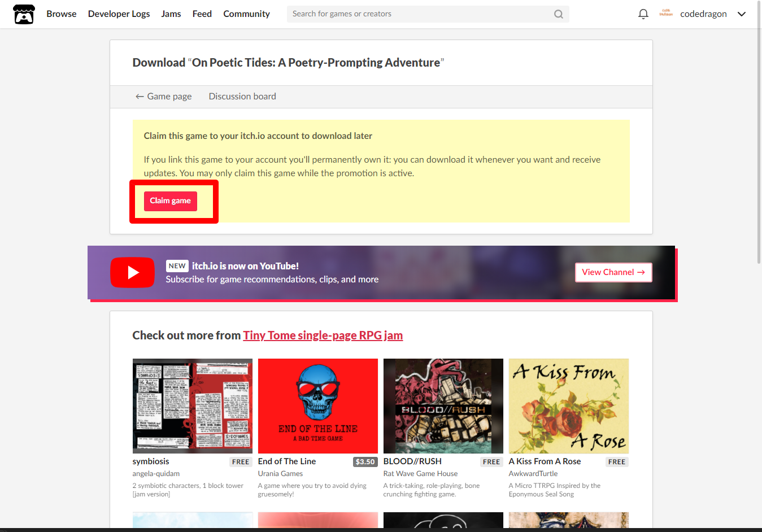This screenshot has width=762, height=532.
Task: Click the symbiosis description text
Action: 188,490
